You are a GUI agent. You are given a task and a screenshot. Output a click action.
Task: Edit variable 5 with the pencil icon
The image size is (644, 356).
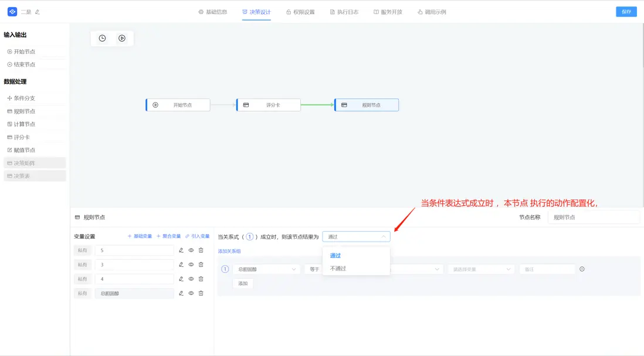coord(181,250)
